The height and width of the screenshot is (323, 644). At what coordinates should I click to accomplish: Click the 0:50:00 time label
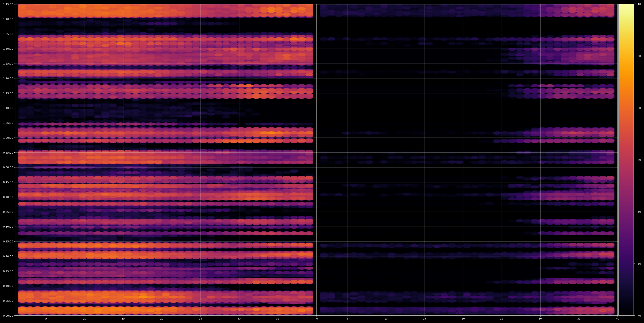[8, 167]
